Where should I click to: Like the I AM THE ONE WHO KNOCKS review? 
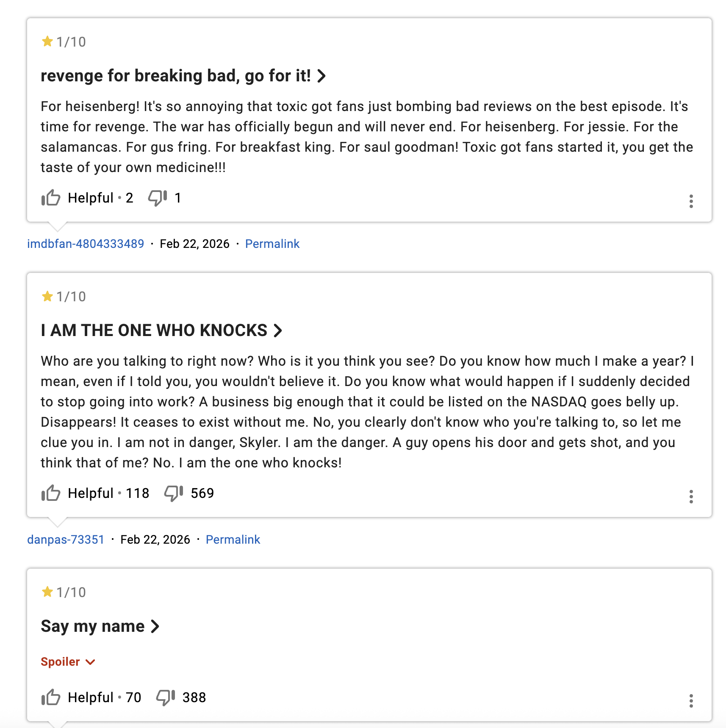click(x=51, y=493)
